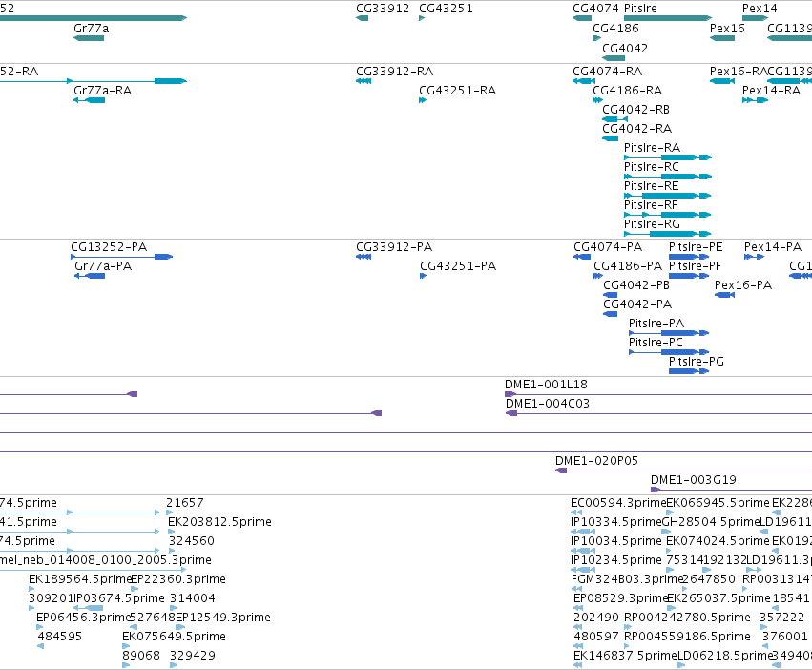Select the IP10034.5prime EST label

pos(616,541)
